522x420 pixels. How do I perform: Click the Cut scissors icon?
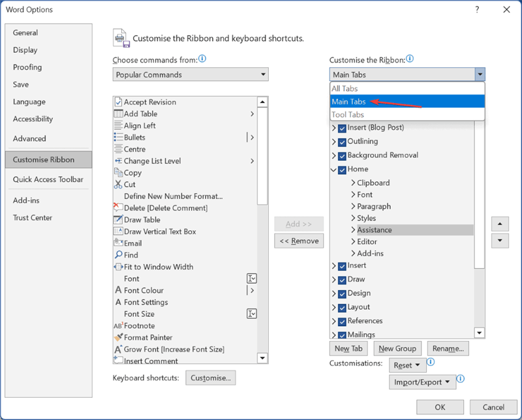[x=118, y=185]
